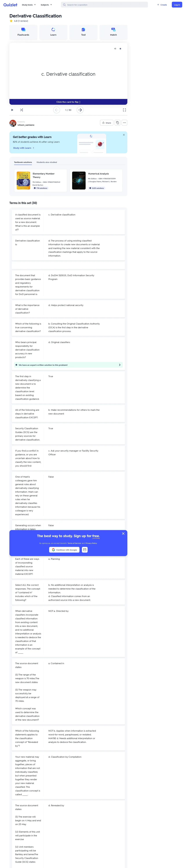The height and width of the screenshot is (868, 186).
Task: Select the Textbook solutions tab
Action: 23,162
